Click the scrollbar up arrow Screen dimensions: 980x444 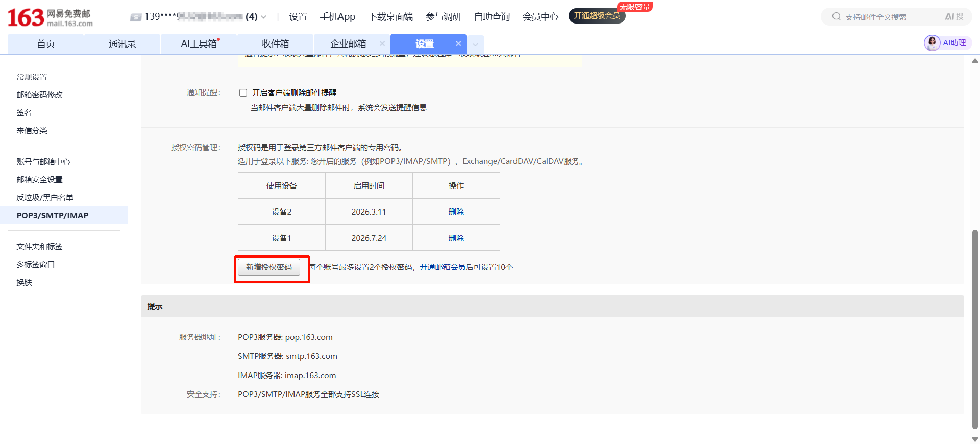click(975, 61)
